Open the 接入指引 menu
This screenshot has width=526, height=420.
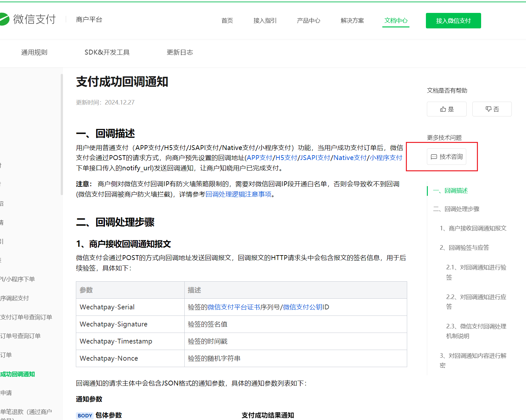(265, 21)
